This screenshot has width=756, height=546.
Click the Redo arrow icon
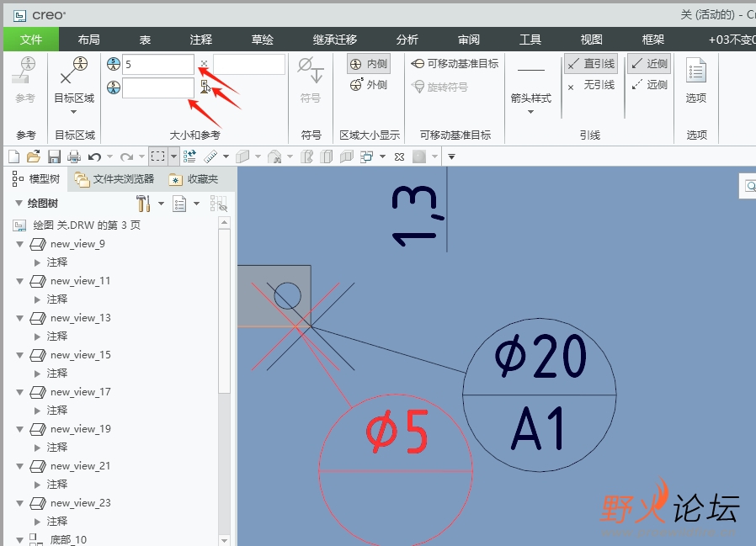126,156
